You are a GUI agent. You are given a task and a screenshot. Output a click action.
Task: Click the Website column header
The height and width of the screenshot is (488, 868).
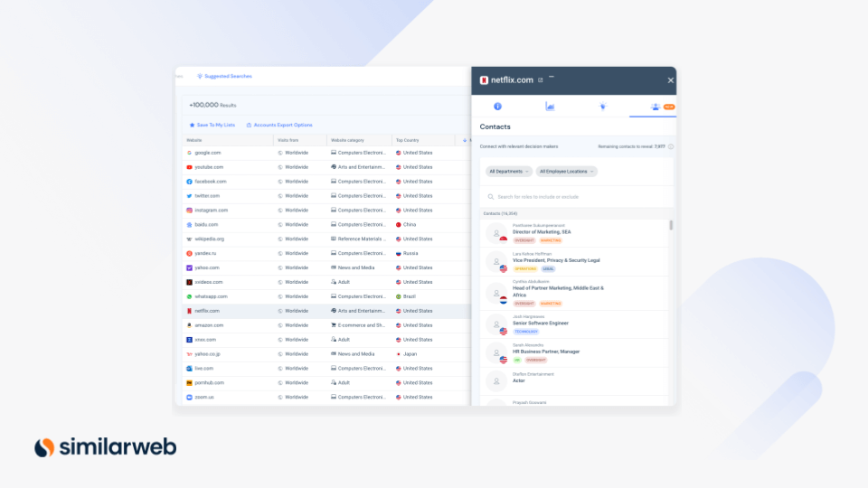(194, 140)
